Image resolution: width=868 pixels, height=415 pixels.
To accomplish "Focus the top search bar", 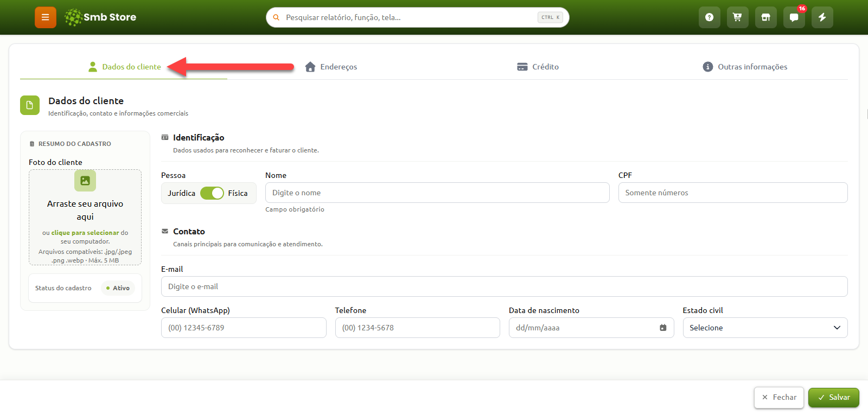I will point(418,17).
